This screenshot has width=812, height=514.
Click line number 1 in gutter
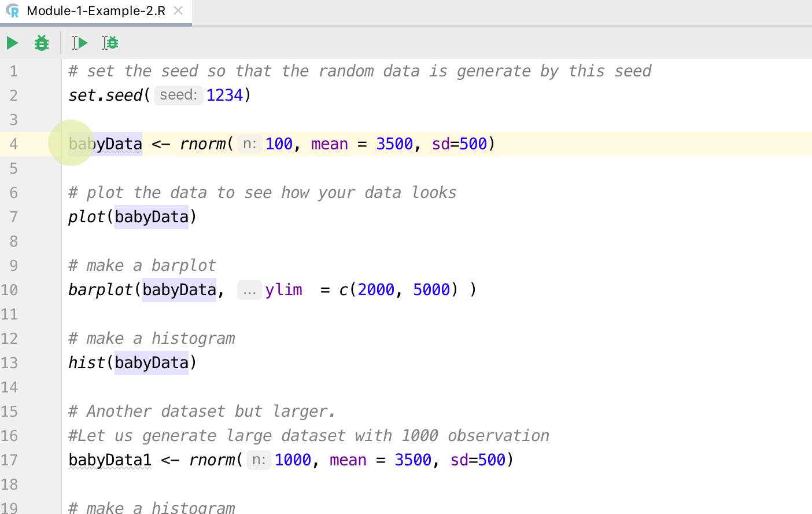coord(13,71)
